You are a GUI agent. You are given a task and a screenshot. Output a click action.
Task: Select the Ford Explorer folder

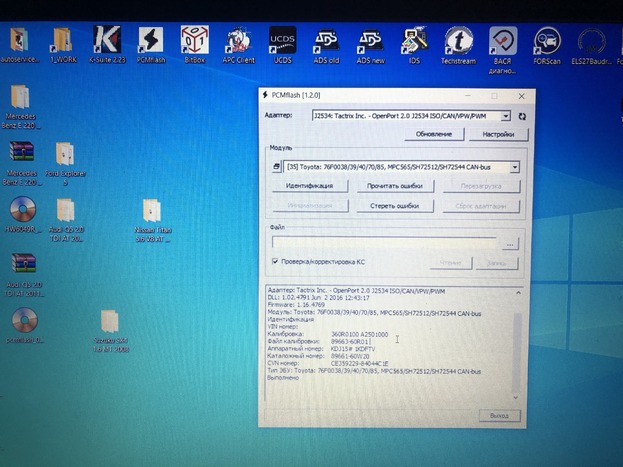click(65, 156)
